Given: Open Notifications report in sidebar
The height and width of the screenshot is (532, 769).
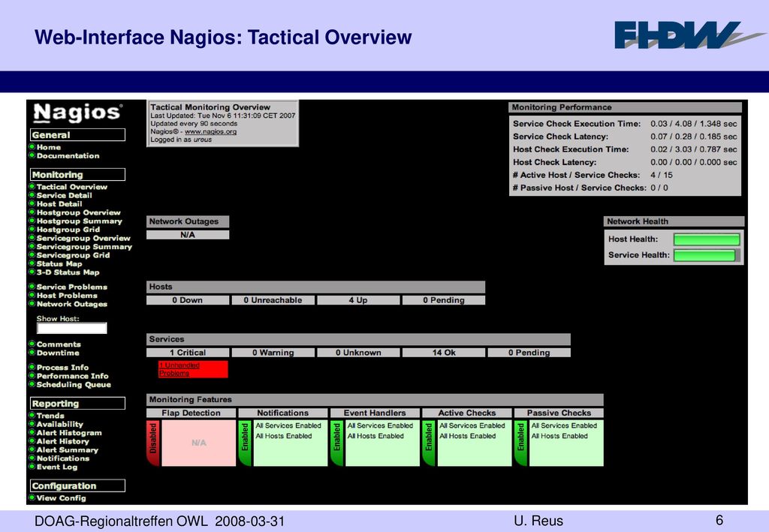Looking at the screenshot, I should coord(63,458).
